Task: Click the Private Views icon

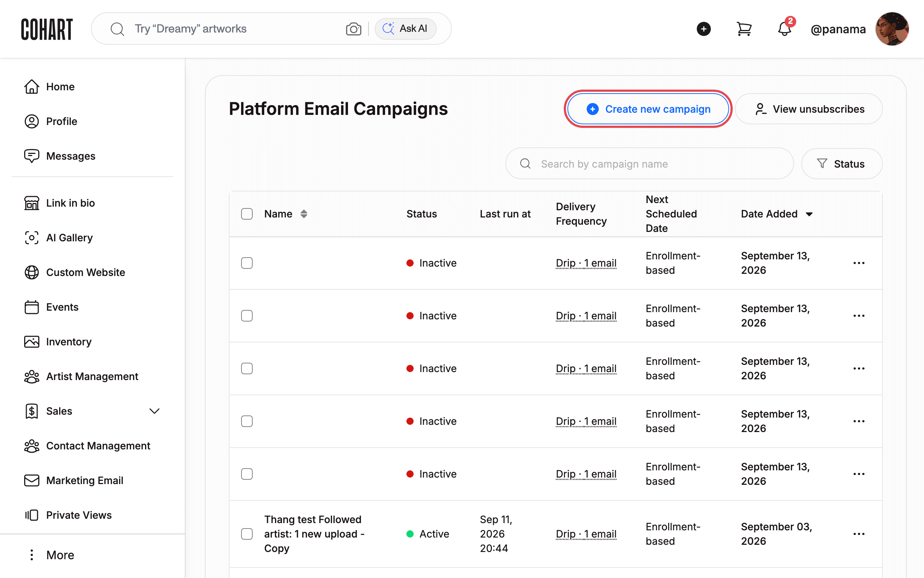Action: pos(32,515)
